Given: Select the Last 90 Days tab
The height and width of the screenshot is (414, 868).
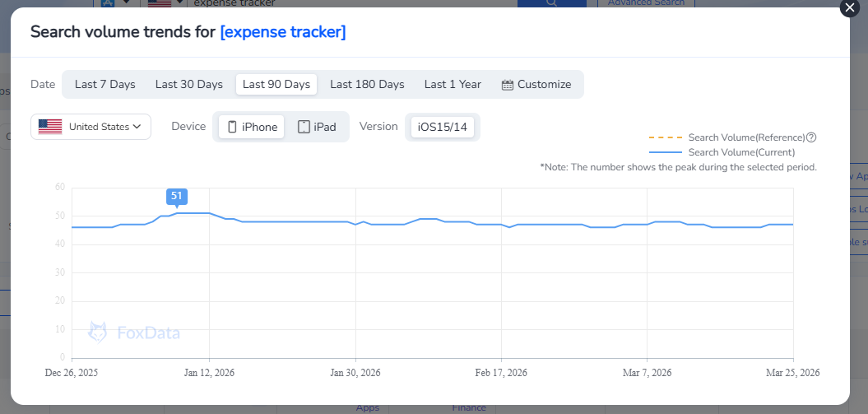Looking at the screenshot, I should [276, 84].
